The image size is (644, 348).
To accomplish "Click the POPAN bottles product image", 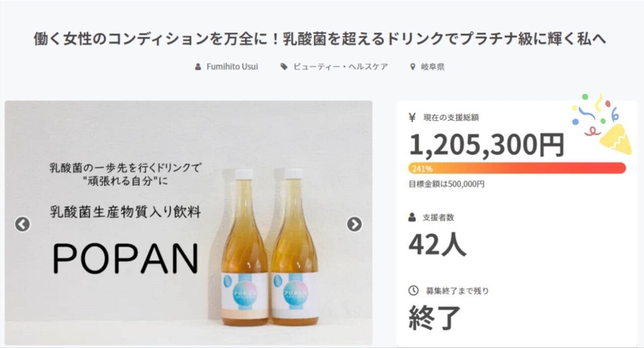I will 269,246.
